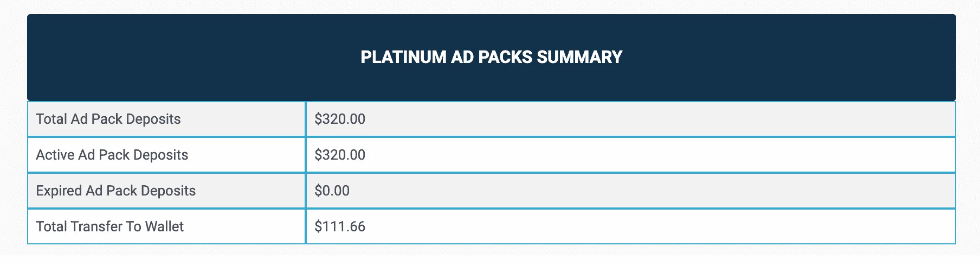Click the Platinum Ad Packs Summary heading
This screenshot has width=980, height=265.
491,57
